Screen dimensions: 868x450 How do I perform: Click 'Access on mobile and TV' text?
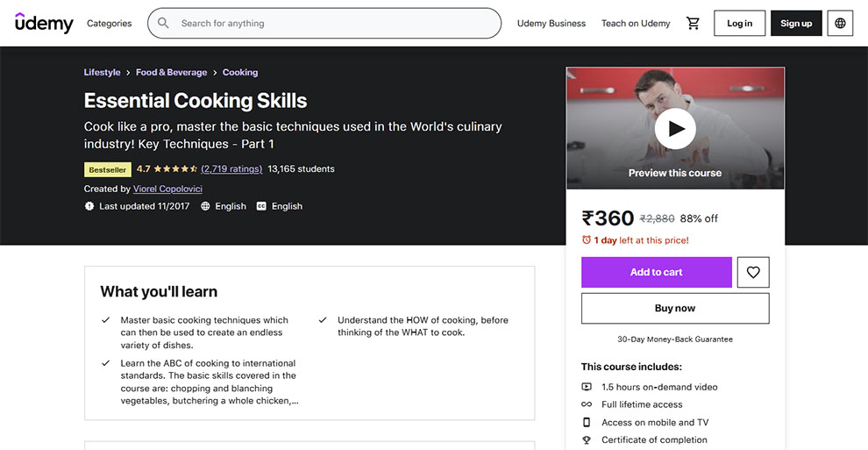pos(655,422)
